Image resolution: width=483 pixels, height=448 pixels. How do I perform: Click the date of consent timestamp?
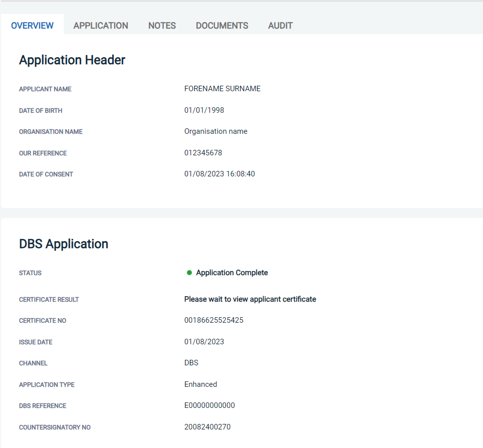[219, 174]
